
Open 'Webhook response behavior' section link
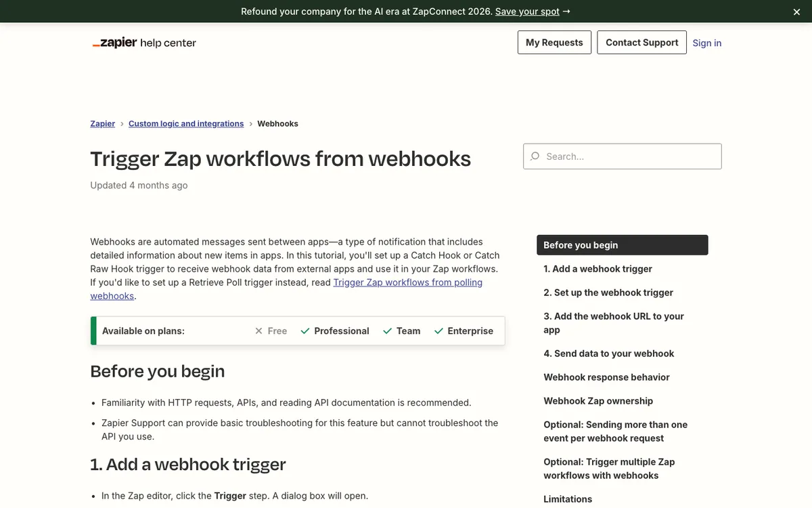click(x=607, y=377)
